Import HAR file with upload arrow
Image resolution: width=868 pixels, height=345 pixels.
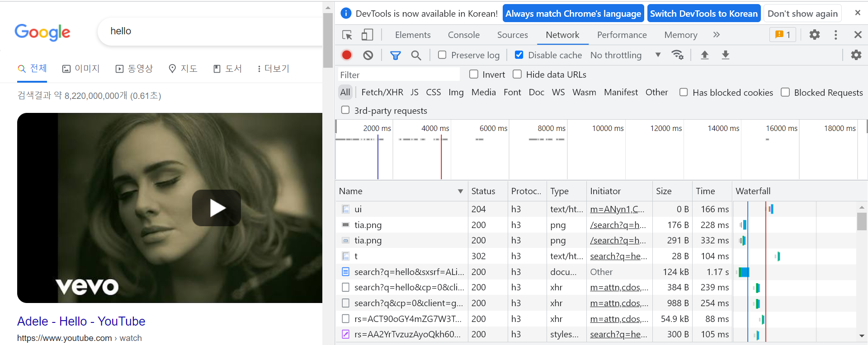click(x=704, y=55)
